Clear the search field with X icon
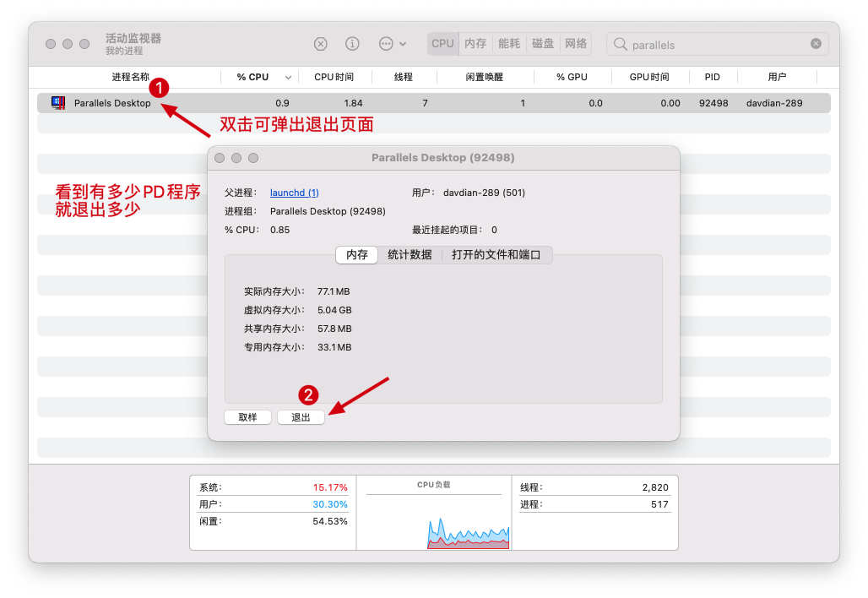The image size is (868, 598). coord(816,44)
